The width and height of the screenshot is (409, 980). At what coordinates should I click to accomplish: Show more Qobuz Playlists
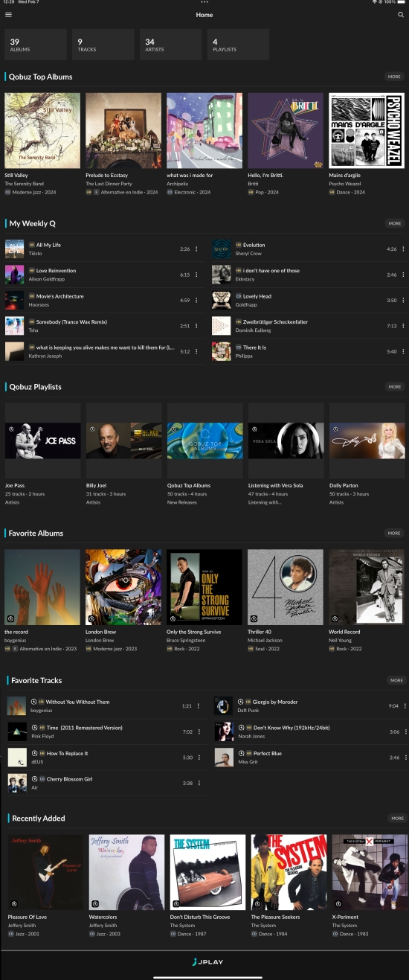(x=394, y=387)
